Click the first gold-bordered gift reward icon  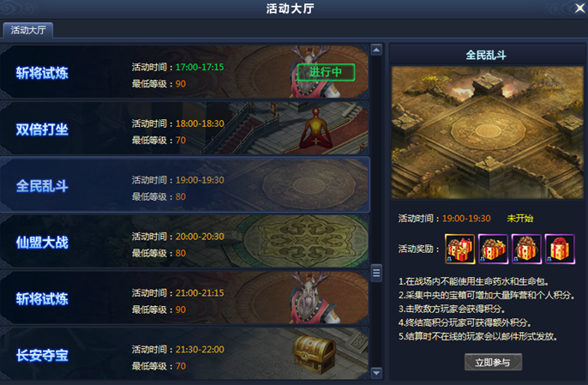[x=459, y=249]
